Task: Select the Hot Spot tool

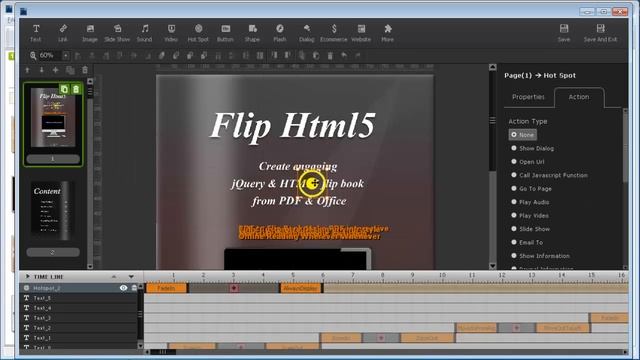Action: click(x=198, y=33)
